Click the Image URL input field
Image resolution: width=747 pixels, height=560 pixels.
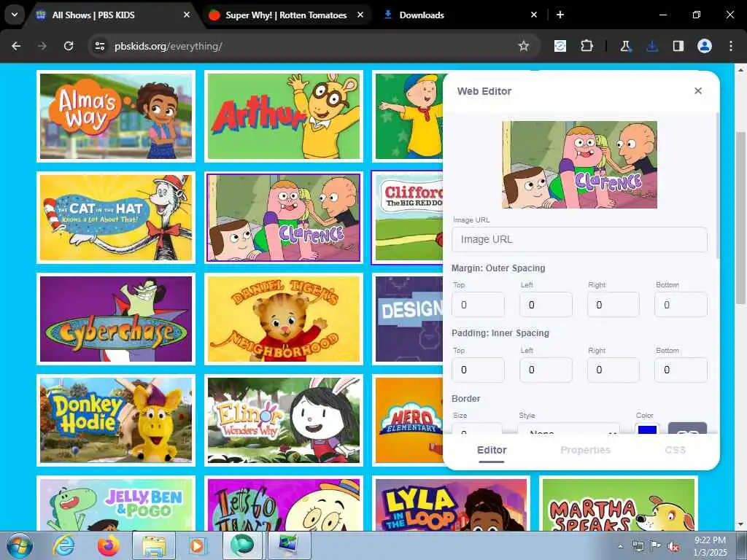(579, 239)
